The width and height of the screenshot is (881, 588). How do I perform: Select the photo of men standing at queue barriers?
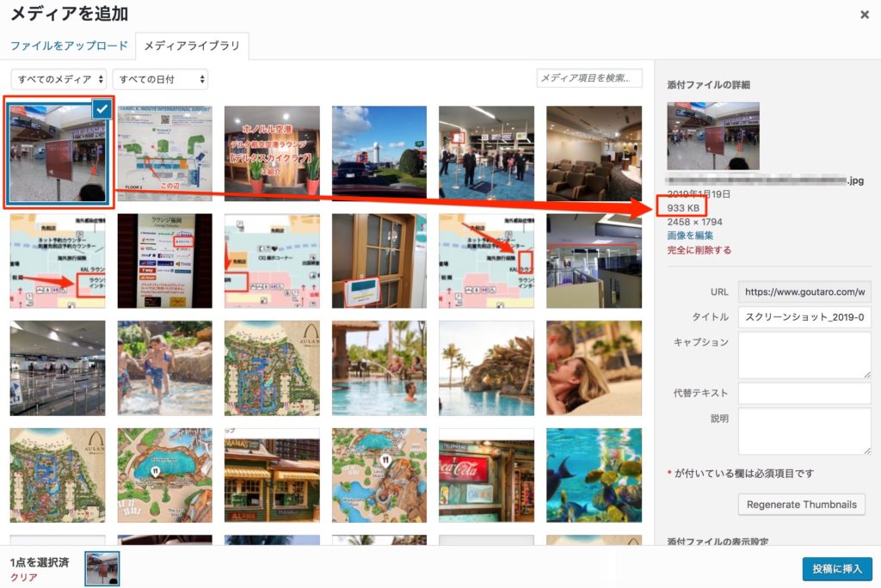click(x=487, y=153)
